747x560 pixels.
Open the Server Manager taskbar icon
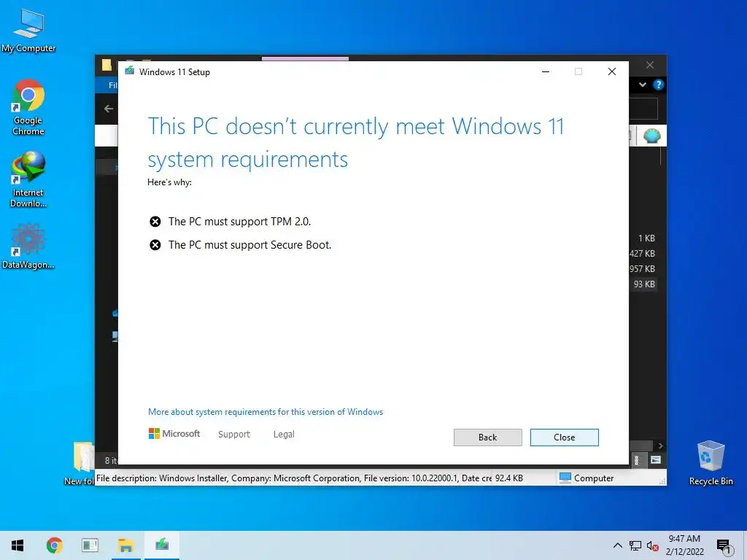(90, 545)
